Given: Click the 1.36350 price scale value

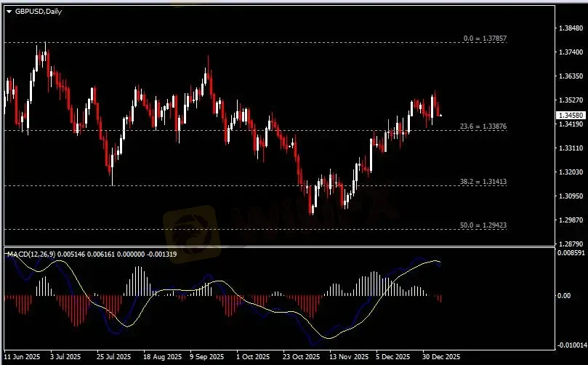Looking at the screenshot, I should 571,76.
